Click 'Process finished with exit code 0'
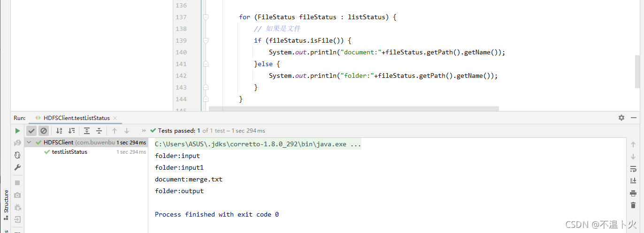The height and width of the screenshot is (233, 644). [217, 214]
